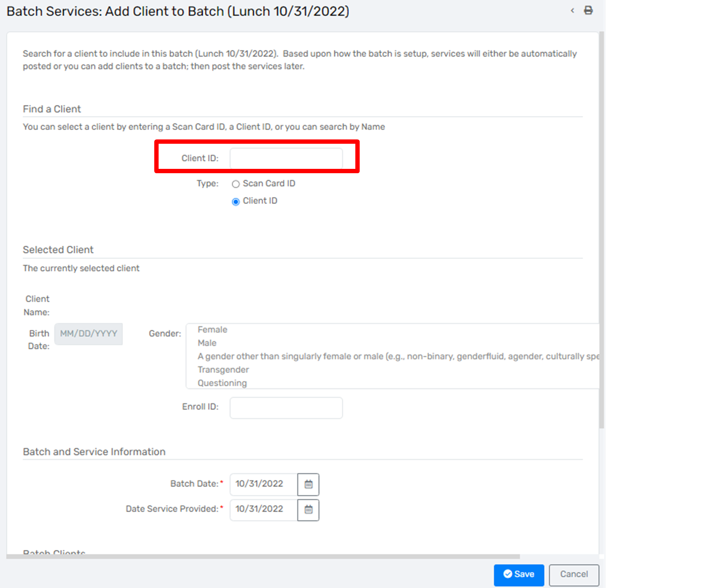
Task: Click the back chevron arrow in header
Action: 572,10
